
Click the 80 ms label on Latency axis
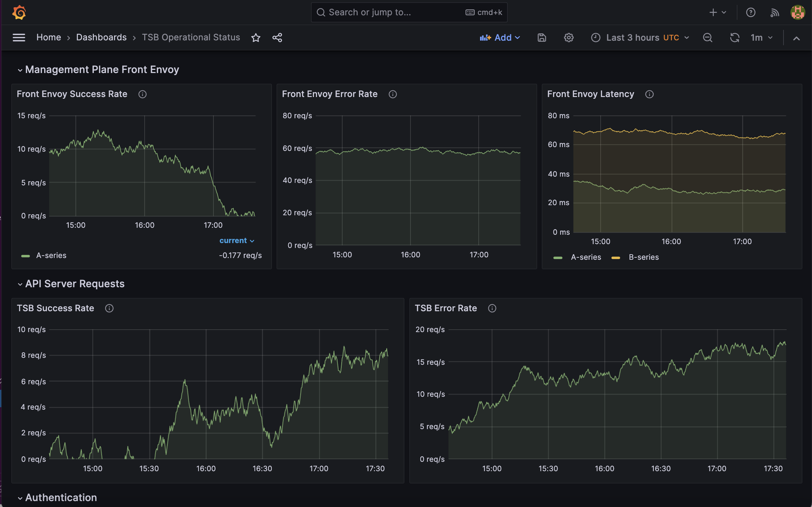559,116
